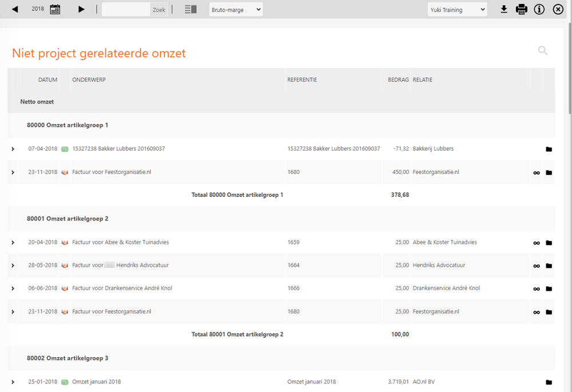Open the Yuki Training dropdown
This screenshot has height=392, width=572.
458,10
